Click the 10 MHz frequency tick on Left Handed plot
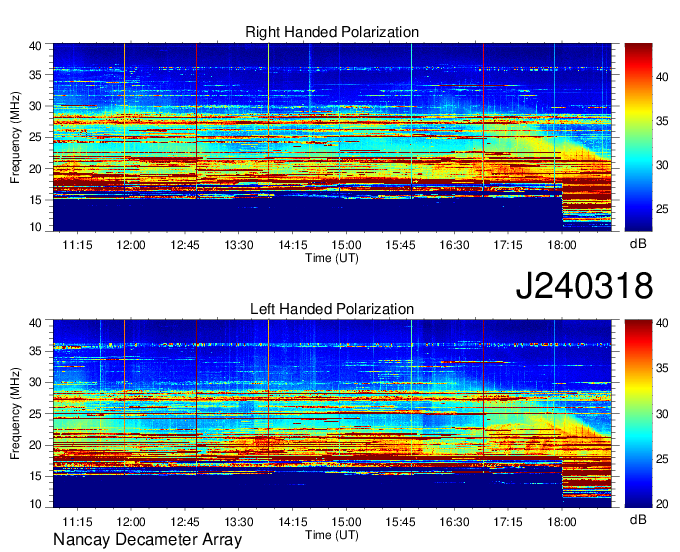Image resolution: width=680 pixels, height=552 pixels. (x=35, y=503)
